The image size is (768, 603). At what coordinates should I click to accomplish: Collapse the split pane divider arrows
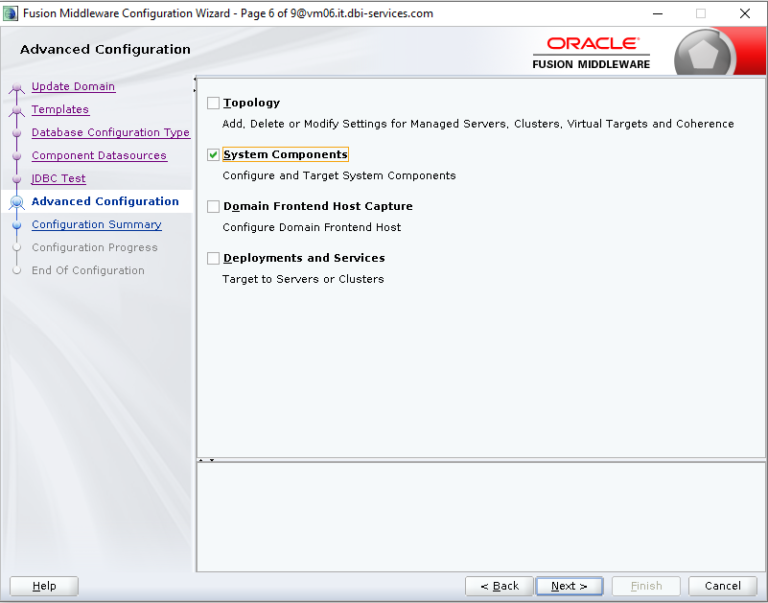[x=205, y=460]
